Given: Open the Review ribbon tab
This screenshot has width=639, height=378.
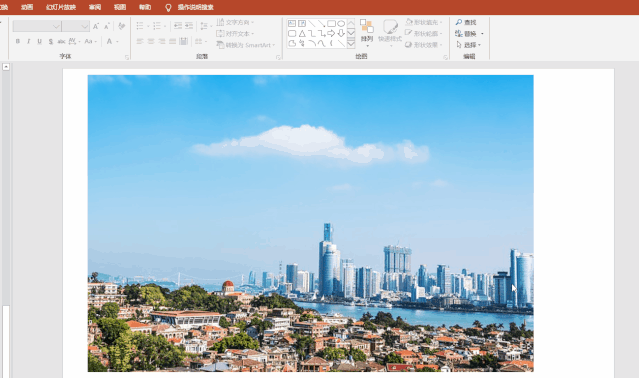Looking at the screenshot, I should [x=95, y=7].
